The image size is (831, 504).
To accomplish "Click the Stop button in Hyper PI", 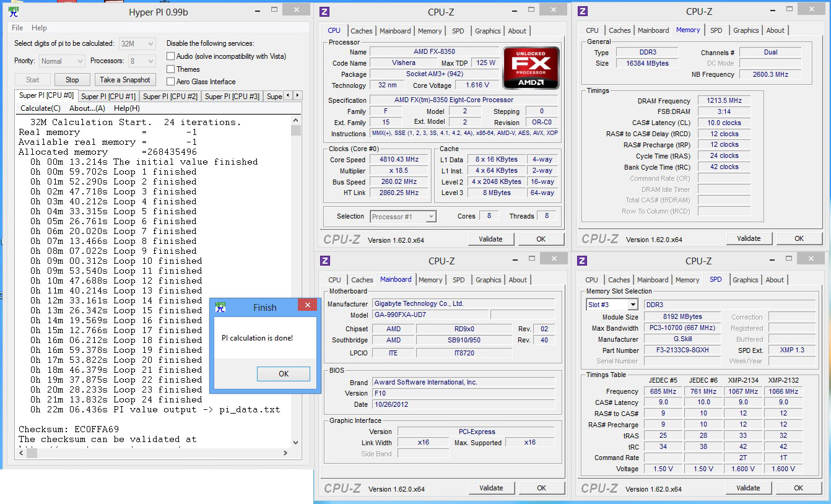I will [x=72, y=79].
